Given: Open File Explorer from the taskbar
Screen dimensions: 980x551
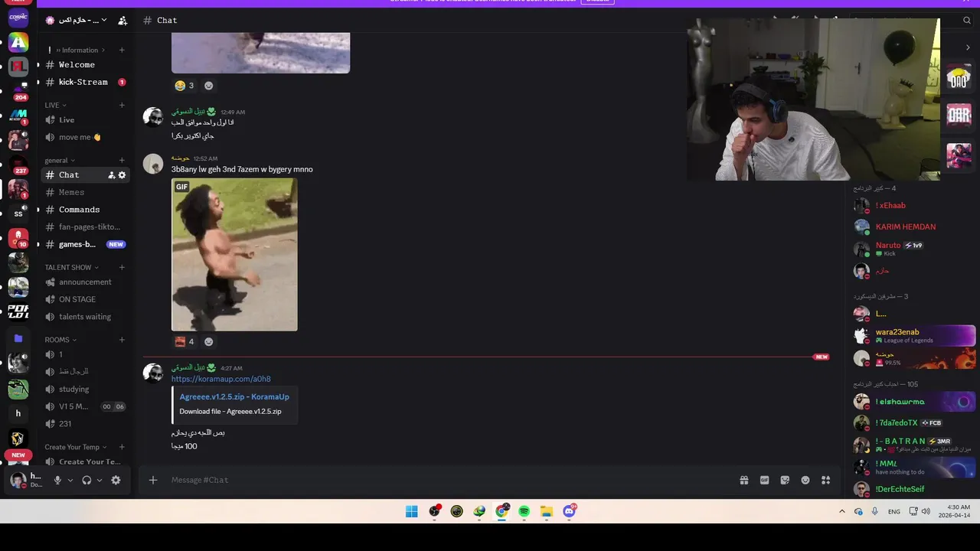Looking at the screenshot, I should [547, 512].
